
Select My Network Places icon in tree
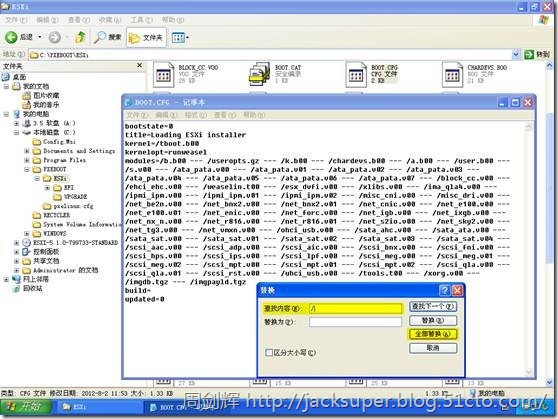[16, 279]
